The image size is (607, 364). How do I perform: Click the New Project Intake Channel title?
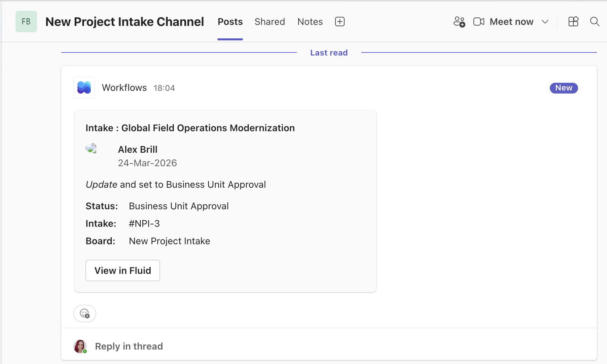point(124,22)
